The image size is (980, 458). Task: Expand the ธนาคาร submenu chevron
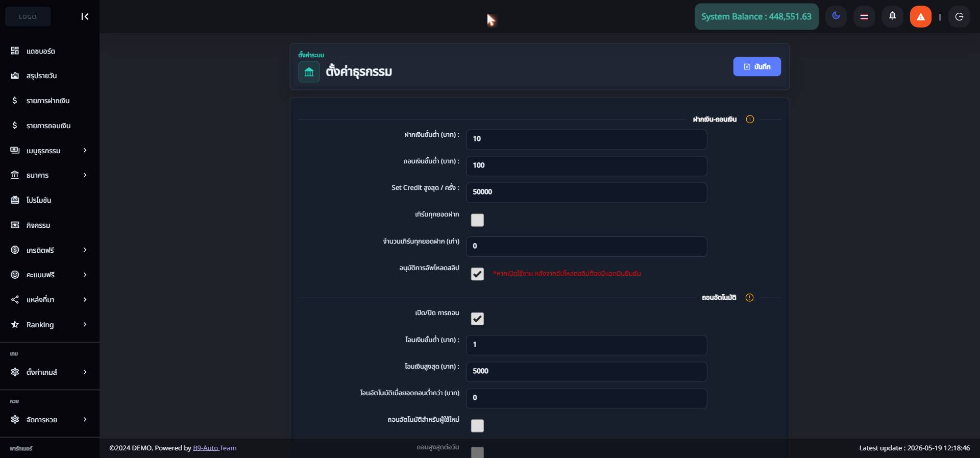[x=85, y=175]
